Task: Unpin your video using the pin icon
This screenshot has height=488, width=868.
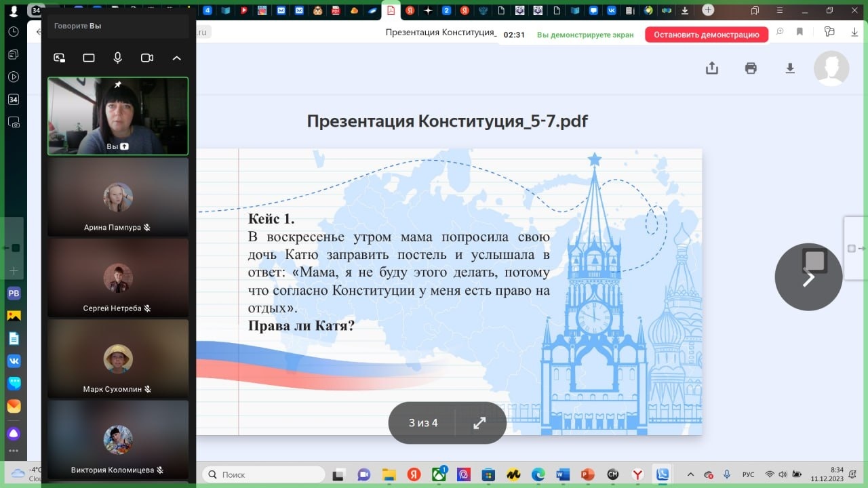Action: point(118,85)
